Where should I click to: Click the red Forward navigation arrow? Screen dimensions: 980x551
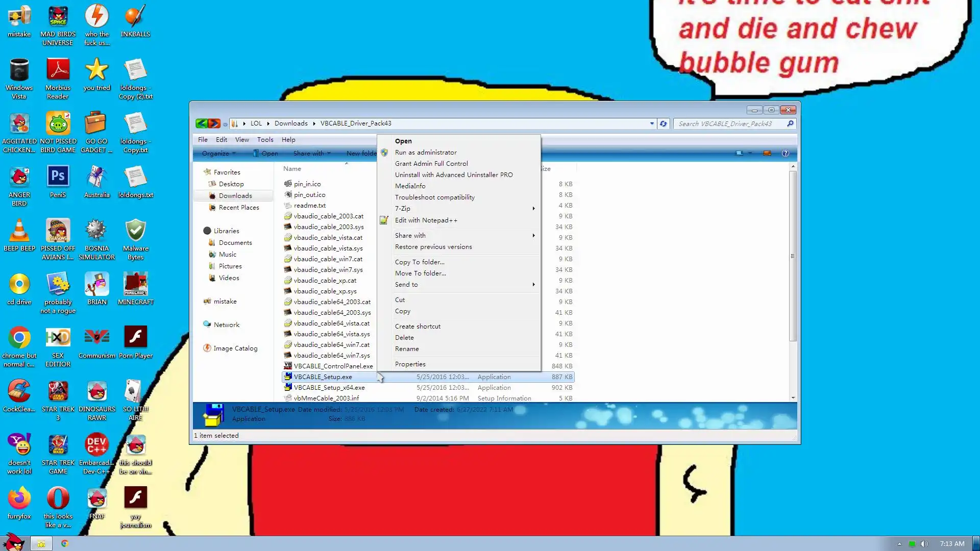point(214,123)
